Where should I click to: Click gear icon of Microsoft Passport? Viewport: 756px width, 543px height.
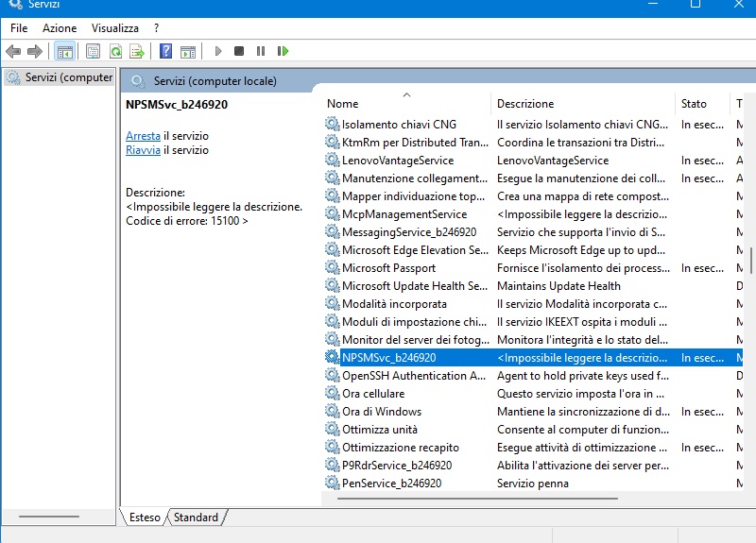333,267
